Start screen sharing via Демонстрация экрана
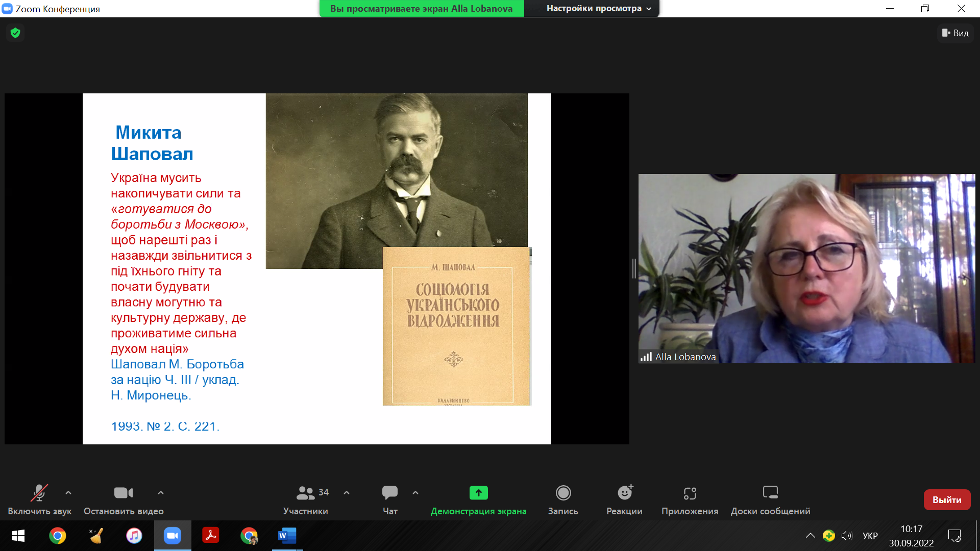The width and height of the screenshot is (980, 551). 478,499
